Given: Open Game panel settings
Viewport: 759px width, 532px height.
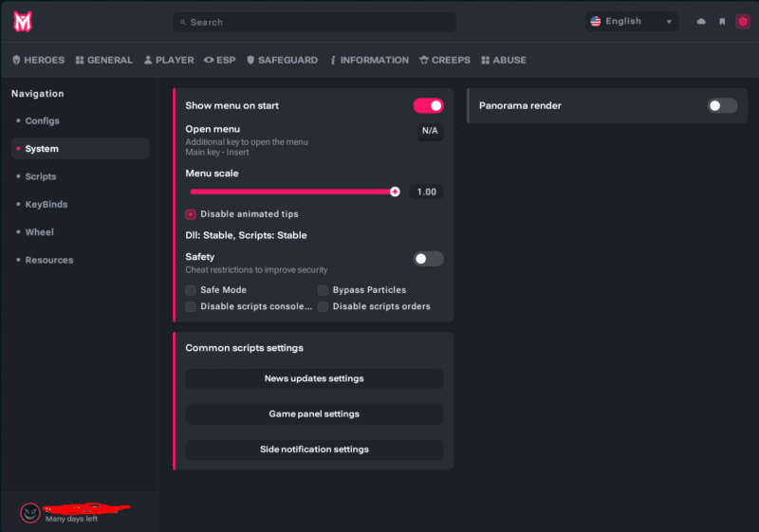Looking at the screenshot, I should (x=314, y=414).
